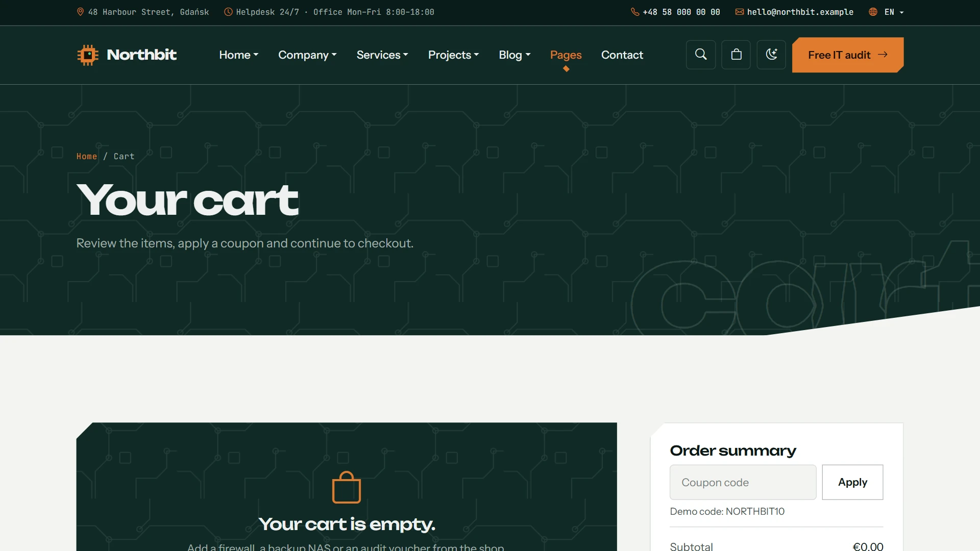Click the Free IT audit button
Viewport: 980px width, 551px height.
(847, 55)
